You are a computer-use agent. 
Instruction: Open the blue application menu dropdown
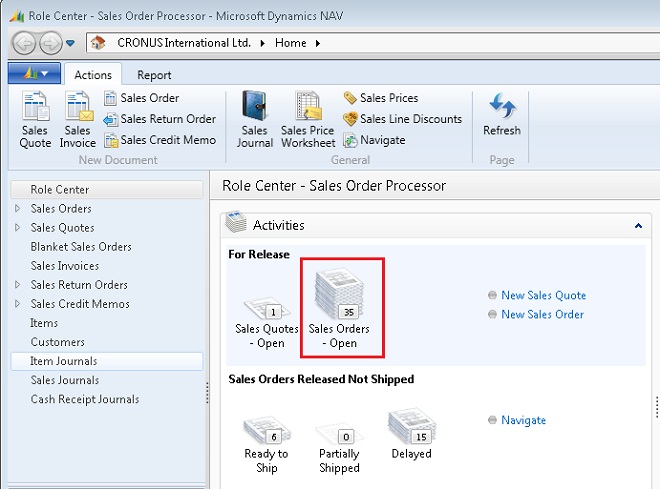(x=34, y=74)
